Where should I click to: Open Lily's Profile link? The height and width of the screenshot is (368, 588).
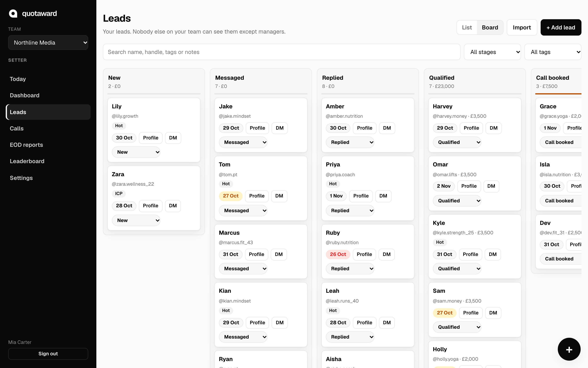tap(151, 138)
